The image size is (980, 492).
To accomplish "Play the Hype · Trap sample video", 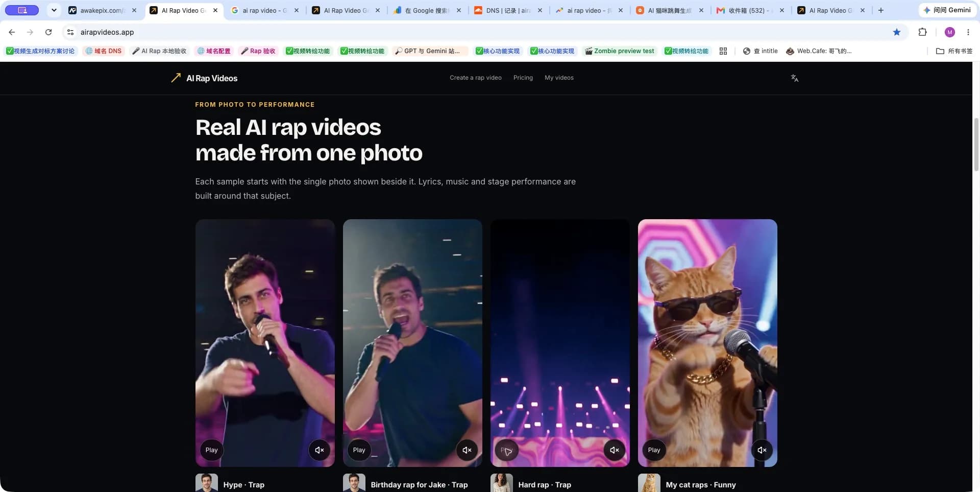I will [x=211, y=450].
